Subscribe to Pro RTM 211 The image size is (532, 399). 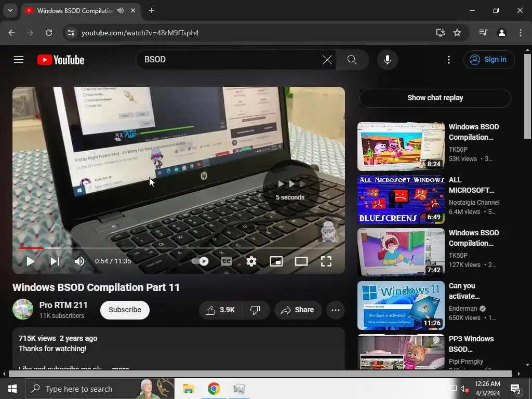coord(125,310)
